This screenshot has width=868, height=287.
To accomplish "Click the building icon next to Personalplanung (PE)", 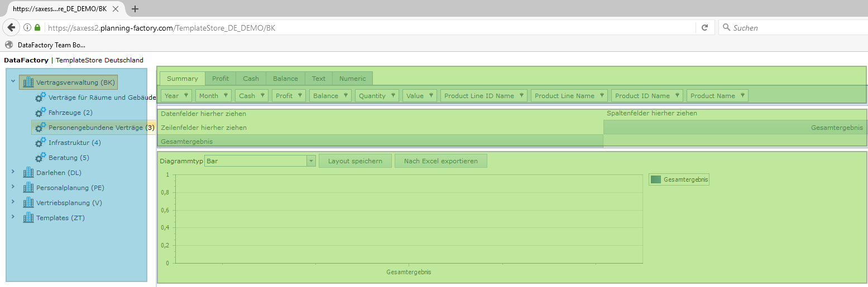I will [28, 188].
